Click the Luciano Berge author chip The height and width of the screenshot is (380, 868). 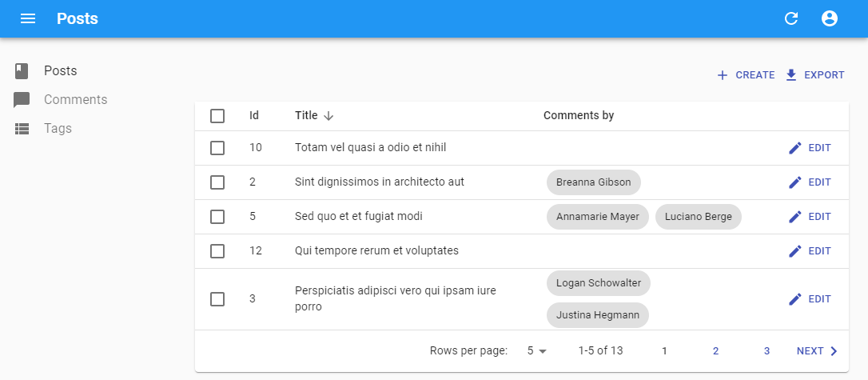click(698, 217)
